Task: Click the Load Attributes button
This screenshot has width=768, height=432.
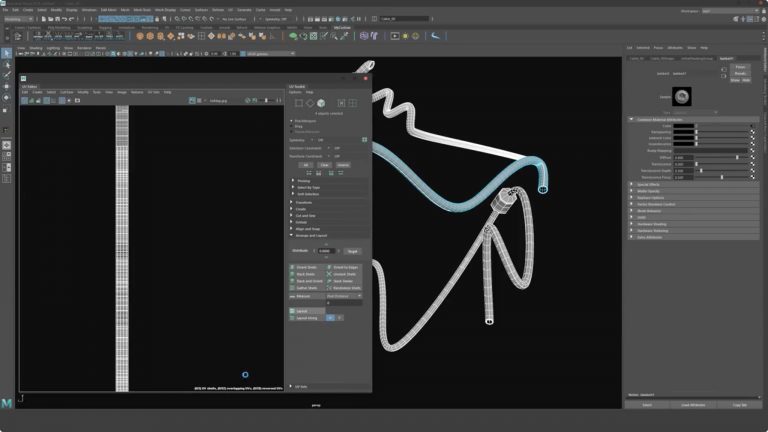Action: (693, 404)
